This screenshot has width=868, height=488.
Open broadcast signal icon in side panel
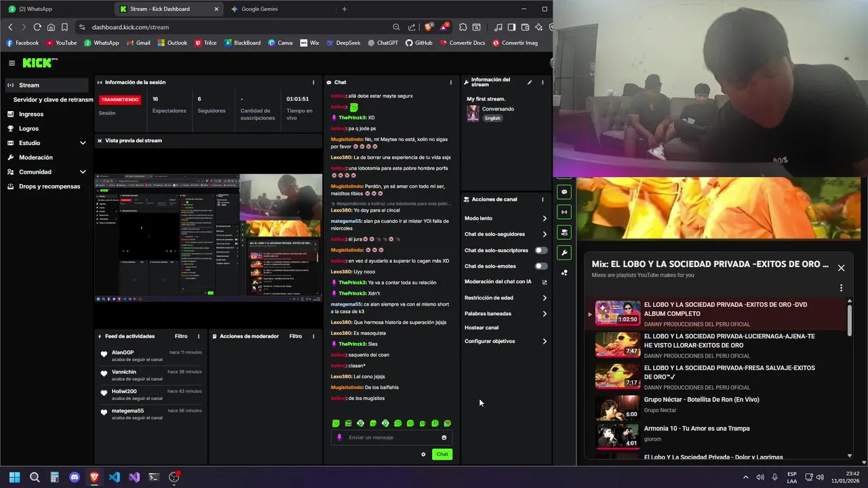564,212
